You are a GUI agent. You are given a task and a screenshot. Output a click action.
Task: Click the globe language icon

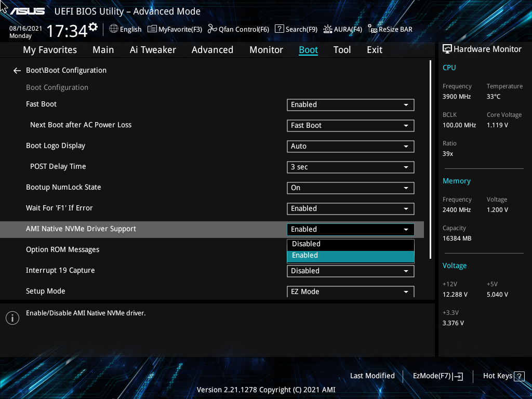[x=114, y=29]
